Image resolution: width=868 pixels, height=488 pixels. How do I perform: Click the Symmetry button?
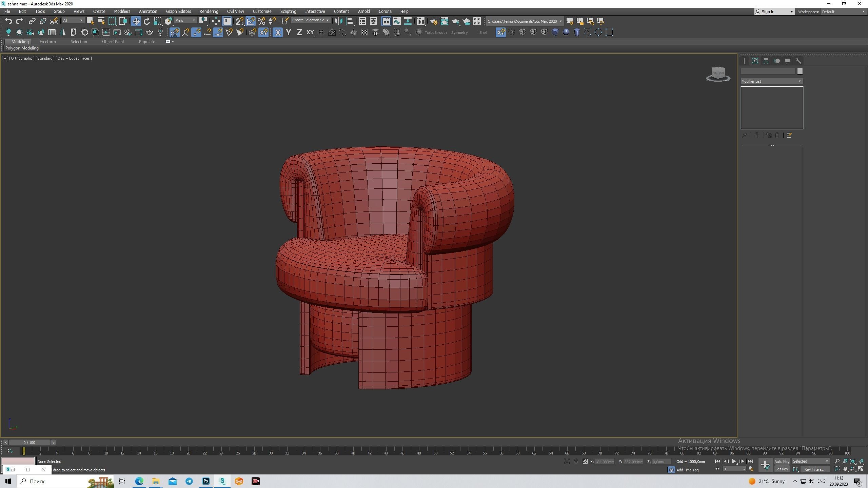pyautogui.click(x=459, y=33)
